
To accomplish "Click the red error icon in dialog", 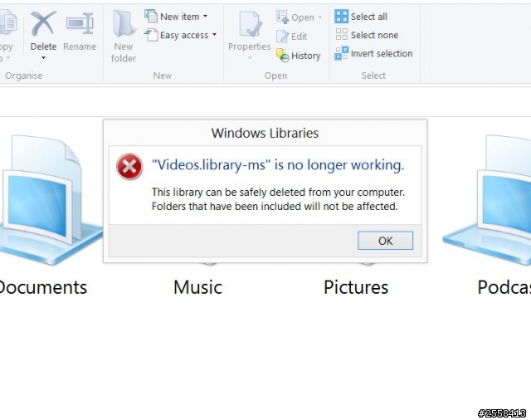I will click(129, 167).
